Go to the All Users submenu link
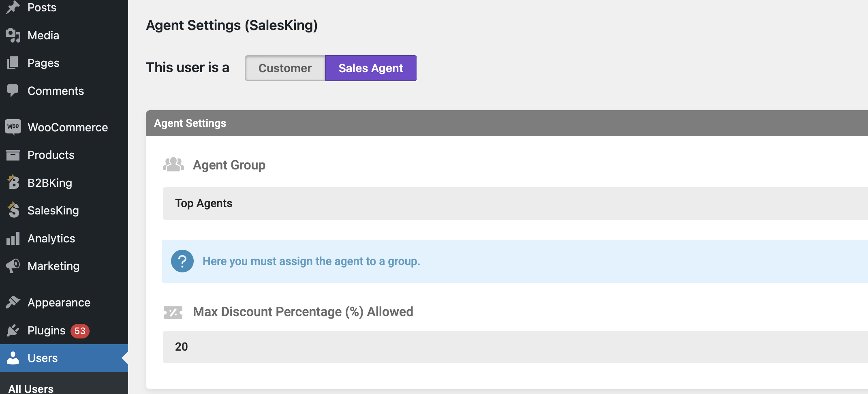 (31, 389)
